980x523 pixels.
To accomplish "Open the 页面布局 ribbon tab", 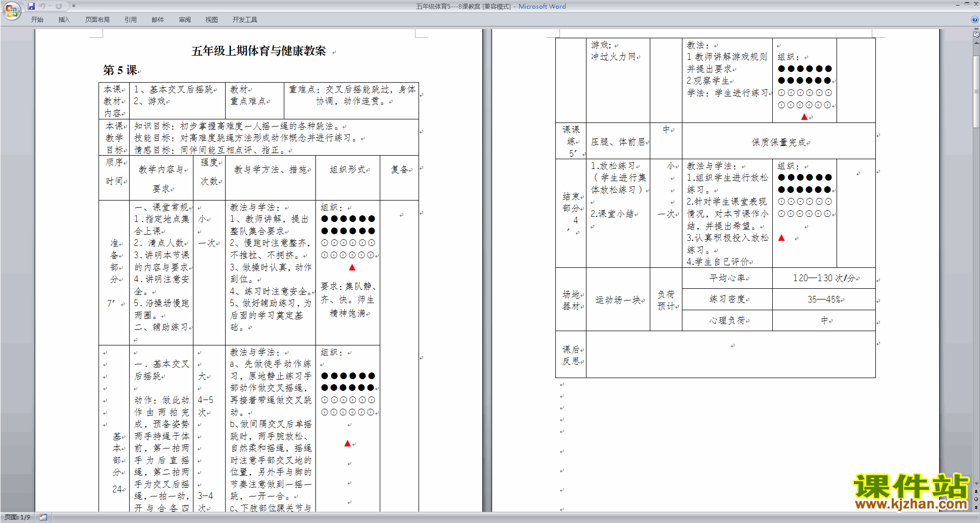I will 97,20.
